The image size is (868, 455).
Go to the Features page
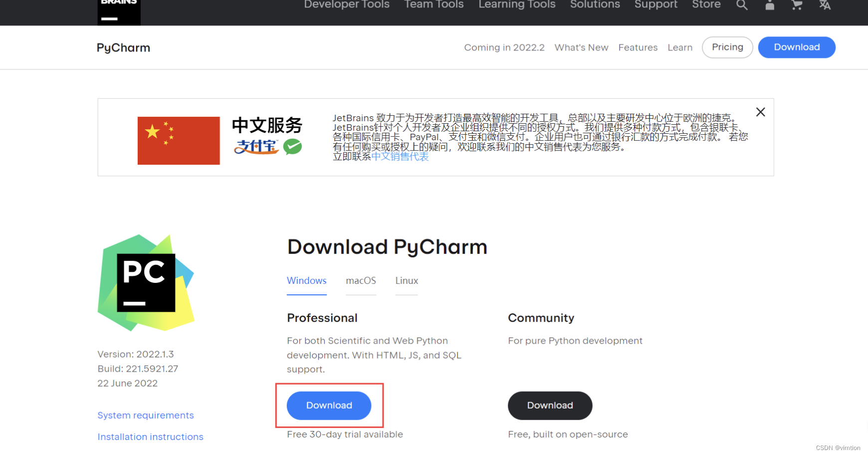tap(638, 47)
